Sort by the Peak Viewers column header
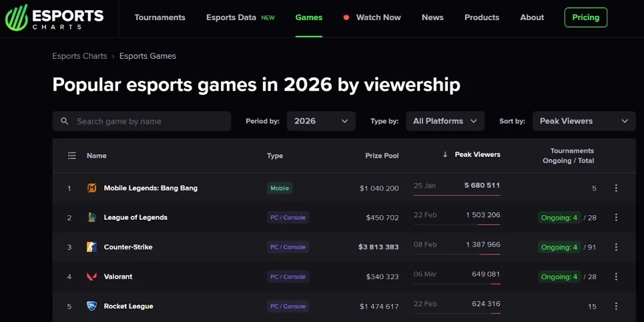This screenshot has width=644, height=322. pyautogui.click(x=478, y=154)
